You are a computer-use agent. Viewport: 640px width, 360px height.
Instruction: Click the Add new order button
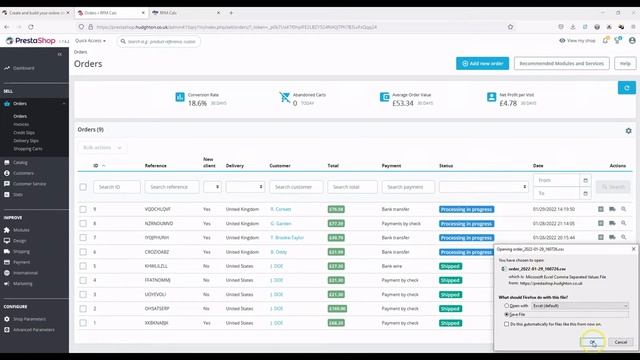click(482, 63)
